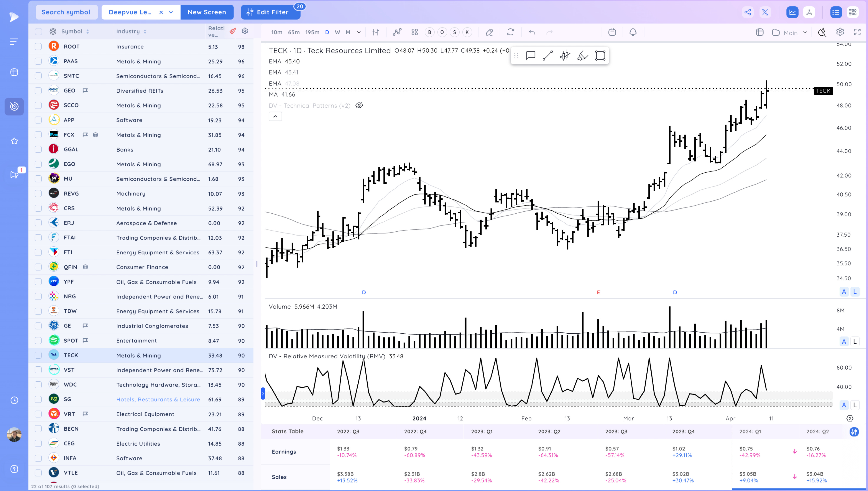Select the monthly M timeframe

pyautogui.click(x=348, y=32)
